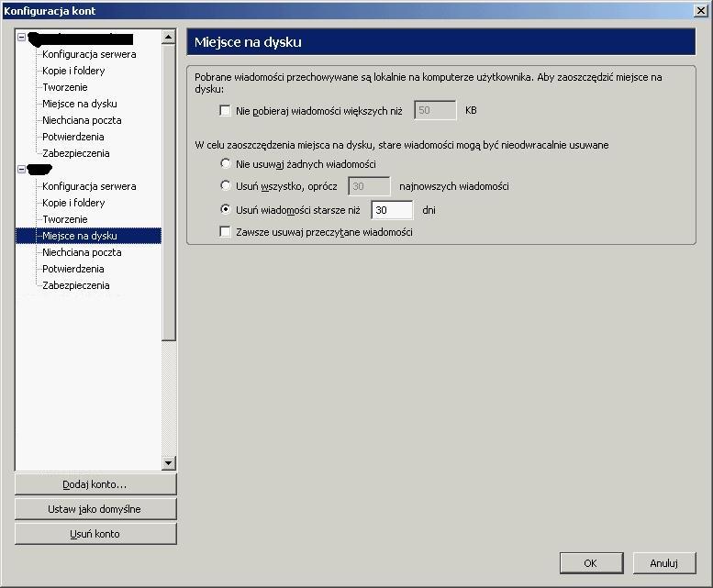
Task: Open Potwierdzenia under first account
Action: 73,137
